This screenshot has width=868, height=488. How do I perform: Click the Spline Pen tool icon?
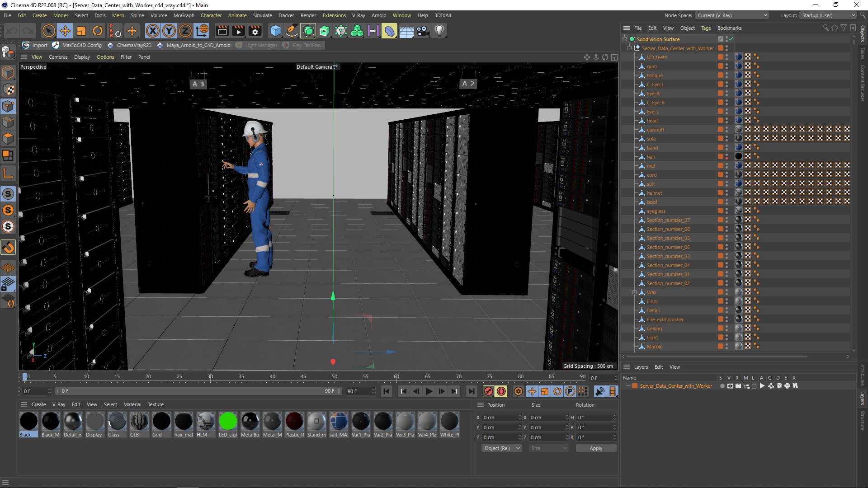click(x=292, y=31)
